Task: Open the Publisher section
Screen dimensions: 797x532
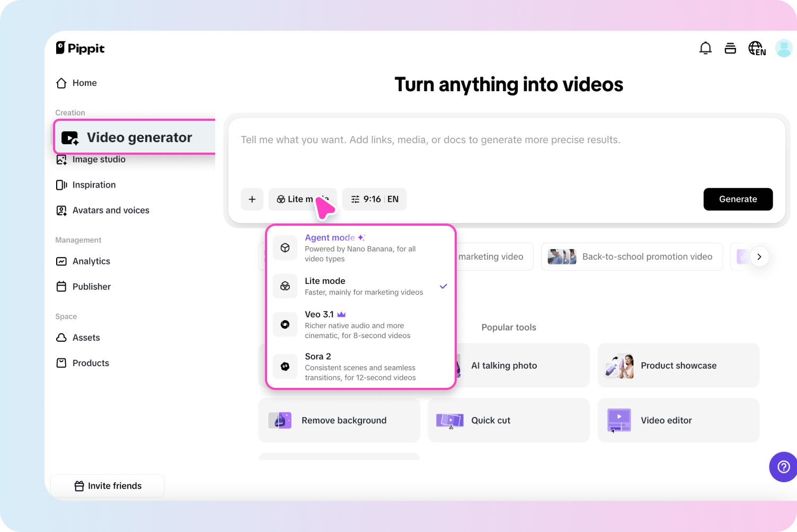Action: (91, 286)
